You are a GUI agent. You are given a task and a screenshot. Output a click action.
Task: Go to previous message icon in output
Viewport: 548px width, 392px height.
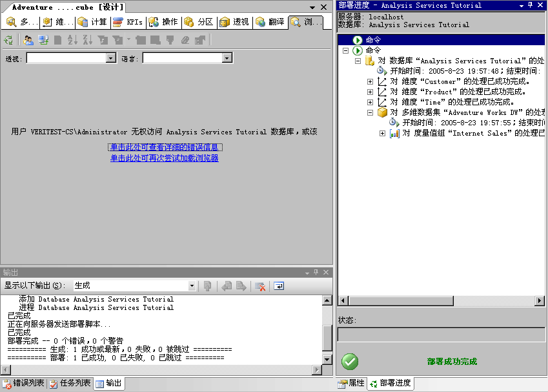tap(227, 286)
